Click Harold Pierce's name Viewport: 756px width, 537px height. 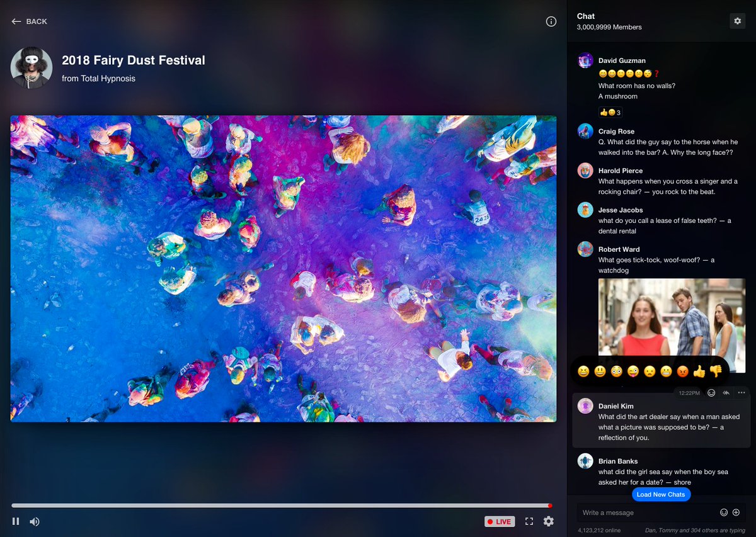tap(621, 171)
